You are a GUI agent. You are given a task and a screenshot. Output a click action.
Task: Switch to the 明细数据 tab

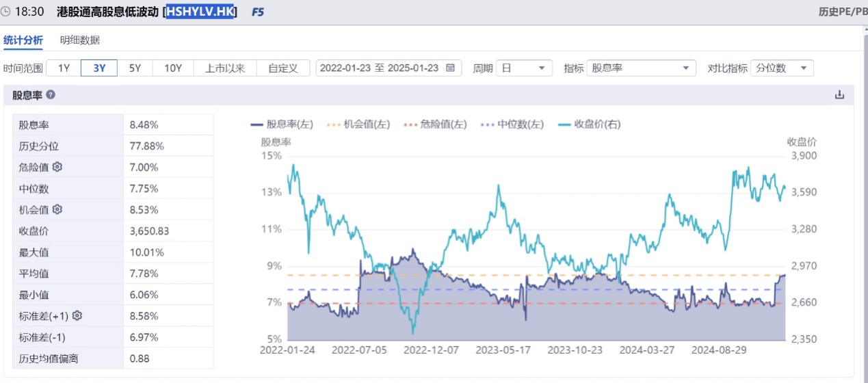79,40
